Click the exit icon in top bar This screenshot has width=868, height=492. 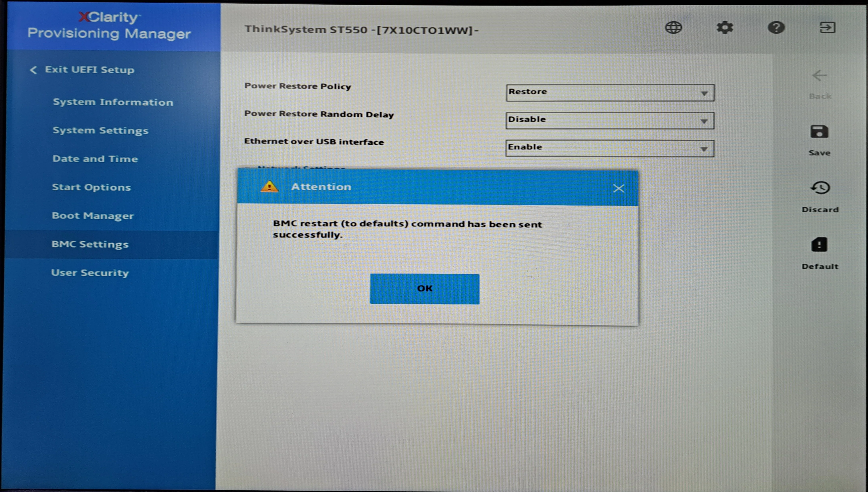tap(827, 27)
